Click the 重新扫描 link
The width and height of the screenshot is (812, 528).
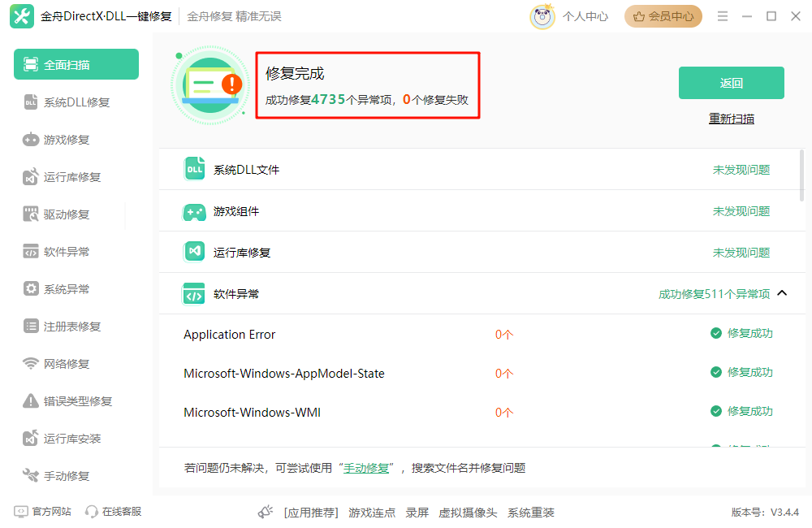click(x=731, y=118)
